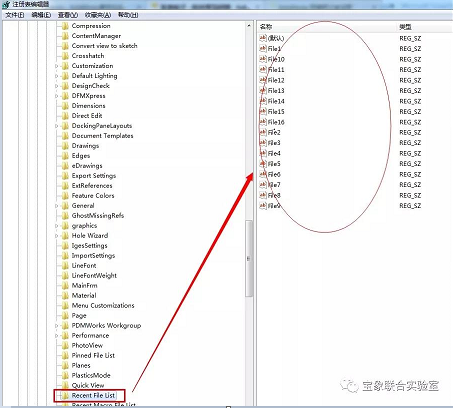Expand the Hole Wizard tree node

tap(56, 236)
